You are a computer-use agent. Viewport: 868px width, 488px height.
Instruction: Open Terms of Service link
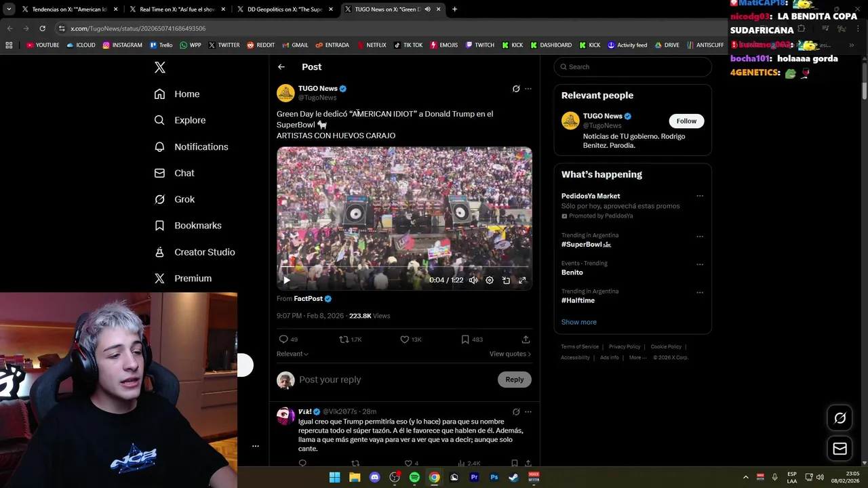point(580,347)
